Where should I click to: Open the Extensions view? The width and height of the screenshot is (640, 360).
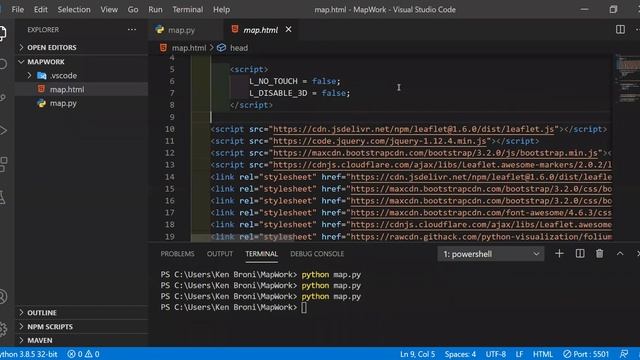pos(3,164)
